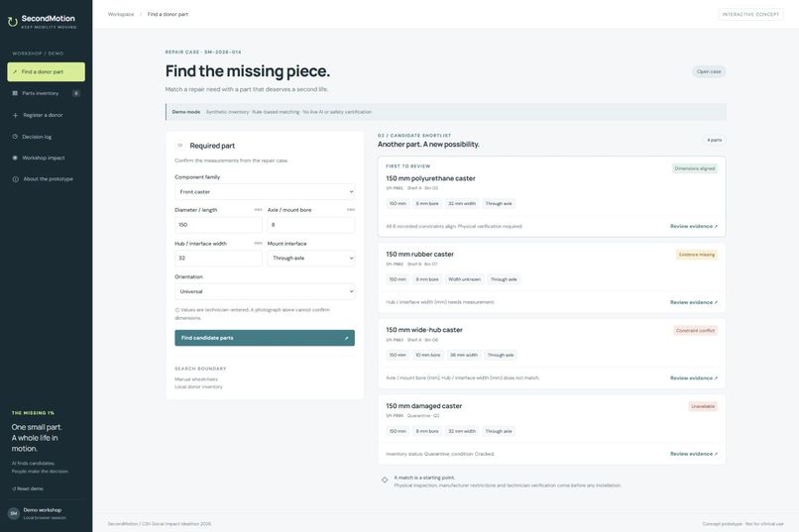Viewport: 799px width, 532px height.
Task: Click the grid icon beside Parts inventory
Action: [15, 93]
